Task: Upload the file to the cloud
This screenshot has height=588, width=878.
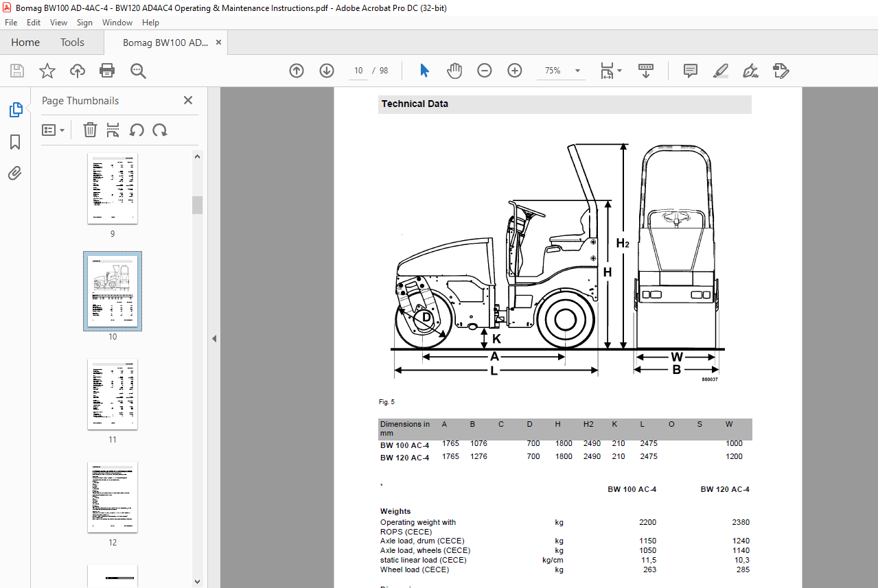Action: tap(78, 71)
